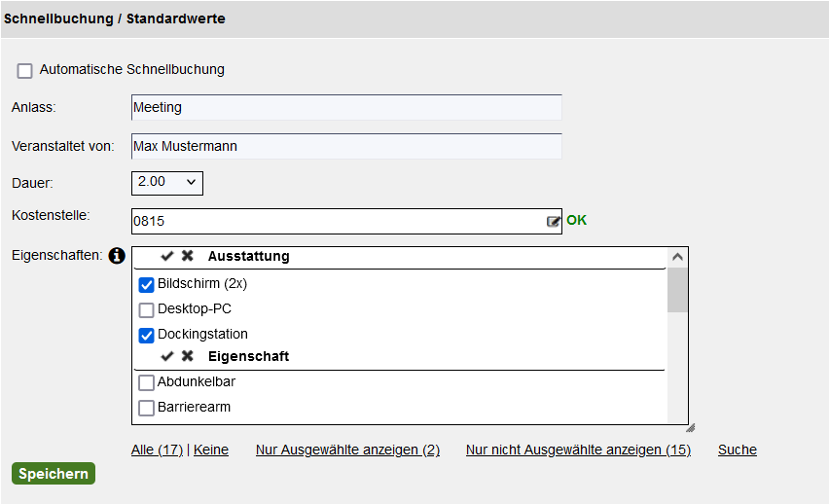This screenshot has height=504, width=829.
Task: Click into the Anlass input field
Action: pyautogui.click(x=346, y=107)
